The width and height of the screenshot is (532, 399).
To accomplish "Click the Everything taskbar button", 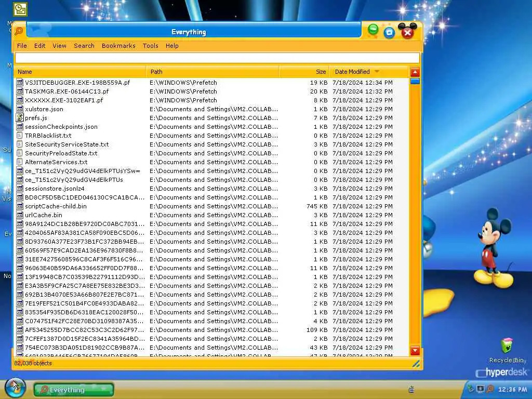I will tap(74, 390).
